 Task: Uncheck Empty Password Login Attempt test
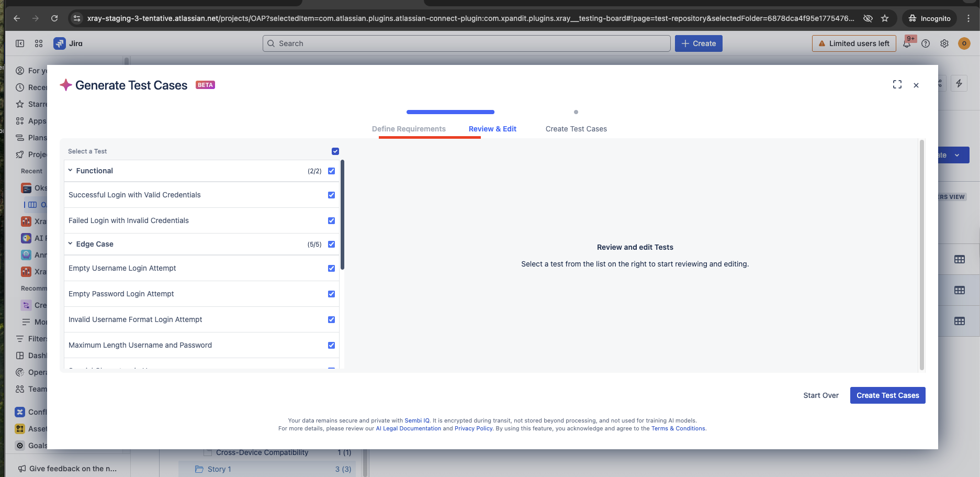(331, 294)
